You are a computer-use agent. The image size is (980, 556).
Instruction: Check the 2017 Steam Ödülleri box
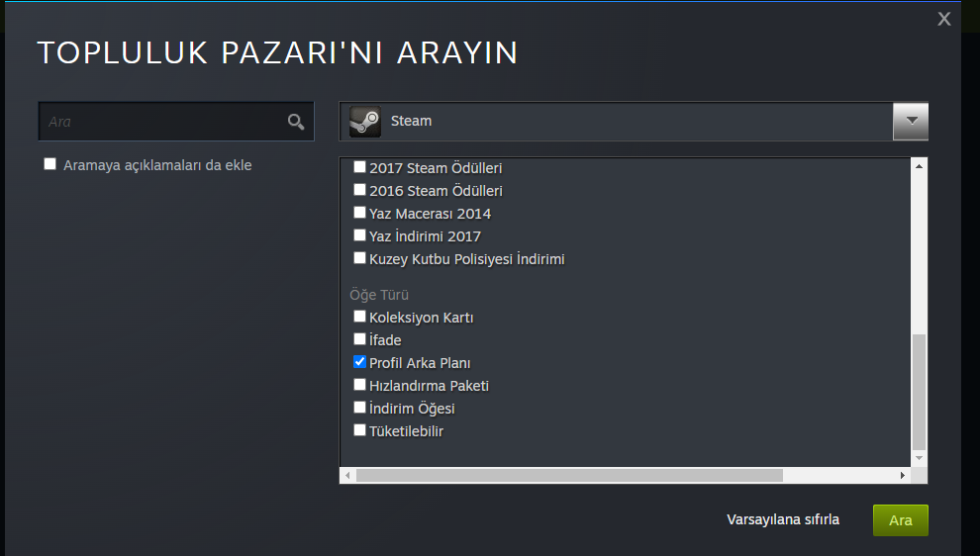(x=359, y=167)
